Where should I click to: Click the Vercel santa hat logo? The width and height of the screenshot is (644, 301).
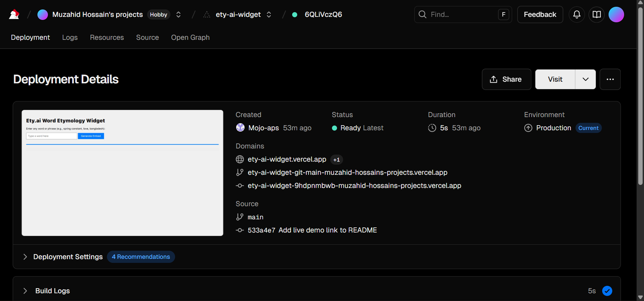(14, 15)
